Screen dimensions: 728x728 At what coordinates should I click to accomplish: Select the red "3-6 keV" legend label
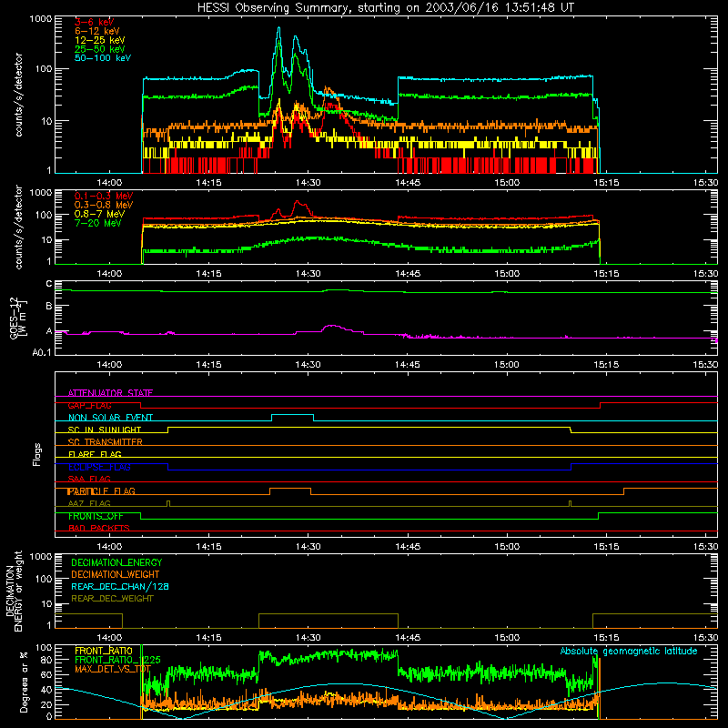(x=95, y=22)
